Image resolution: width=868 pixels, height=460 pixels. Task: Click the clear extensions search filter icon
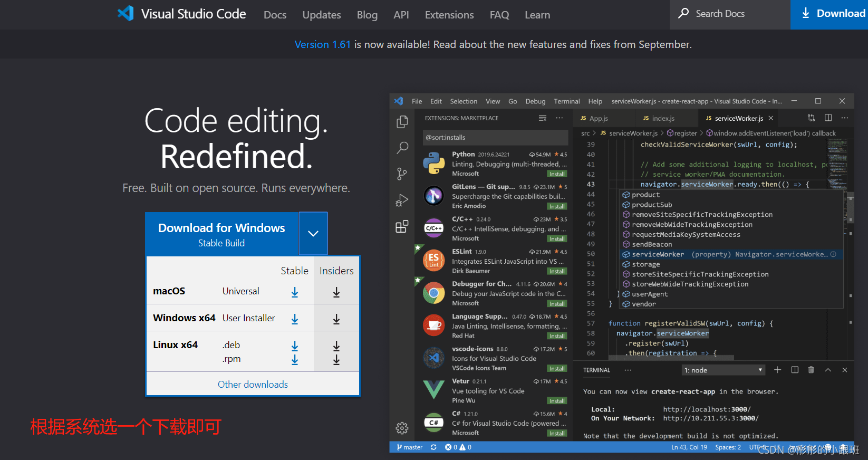543,118
